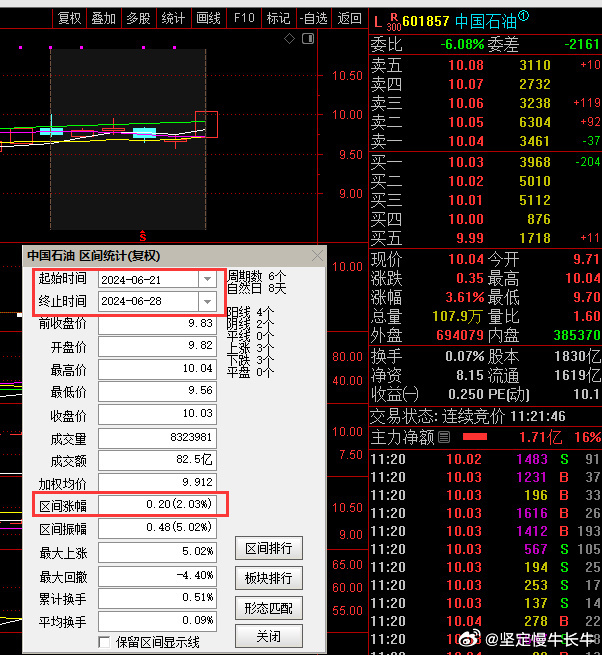Open the 终止时间 date dropdown
Screen dimensions: 602x655
point(207,301)
